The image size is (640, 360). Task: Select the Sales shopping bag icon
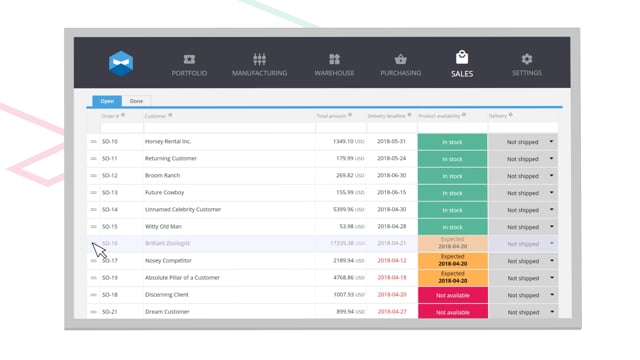point(462,57)
